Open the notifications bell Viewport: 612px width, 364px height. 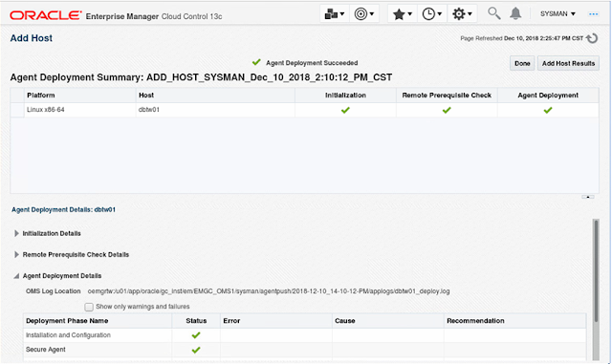pos(515,13)
